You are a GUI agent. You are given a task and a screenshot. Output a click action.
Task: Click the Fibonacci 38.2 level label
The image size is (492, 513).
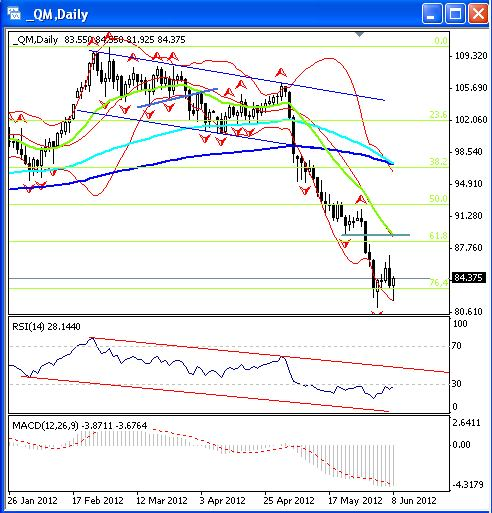coord(438,162)
